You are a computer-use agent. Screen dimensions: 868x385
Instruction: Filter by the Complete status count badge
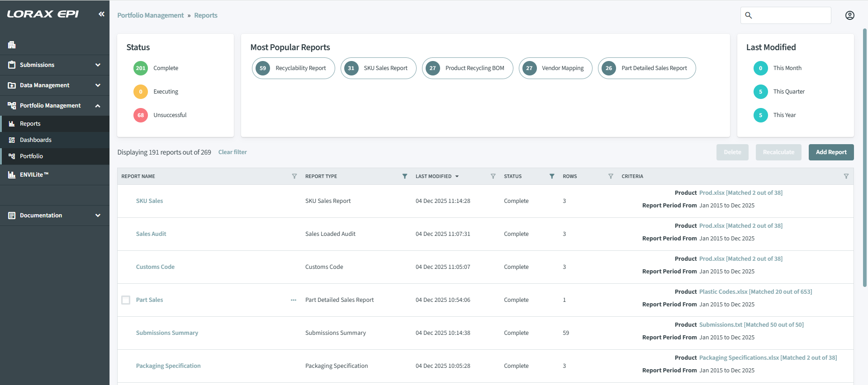tap(141, 68)
